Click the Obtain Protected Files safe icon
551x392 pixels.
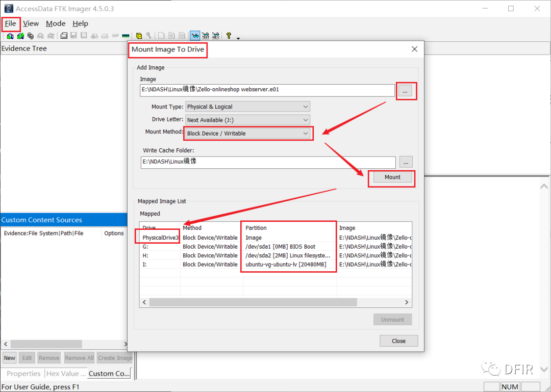pos(139,36)
